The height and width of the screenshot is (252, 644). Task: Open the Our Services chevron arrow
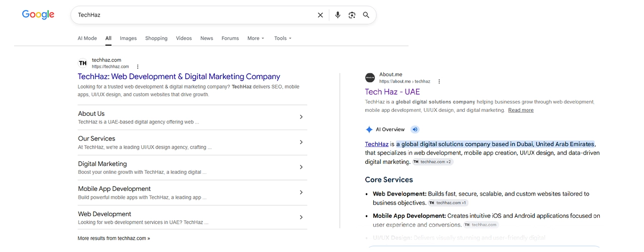301,142
